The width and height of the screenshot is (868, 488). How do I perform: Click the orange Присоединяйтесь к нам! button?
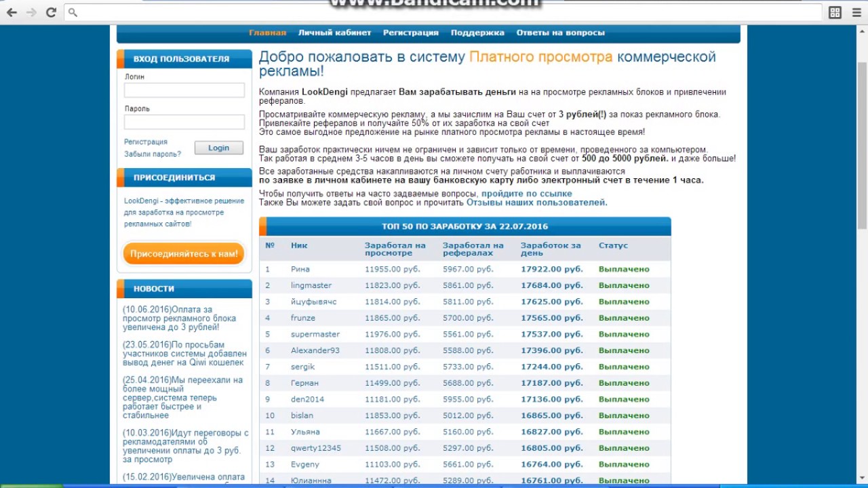(x=184, y=253)
